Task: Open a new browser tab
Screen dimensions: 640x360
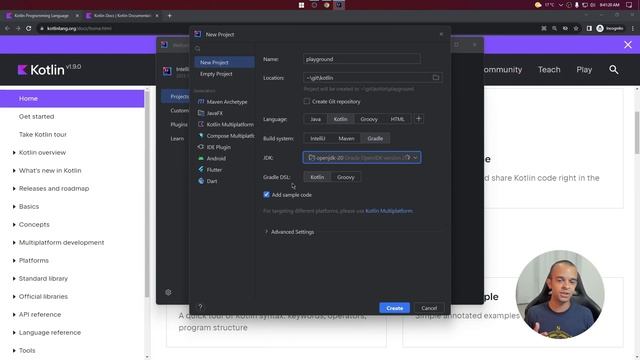Action: click(169, 16)
